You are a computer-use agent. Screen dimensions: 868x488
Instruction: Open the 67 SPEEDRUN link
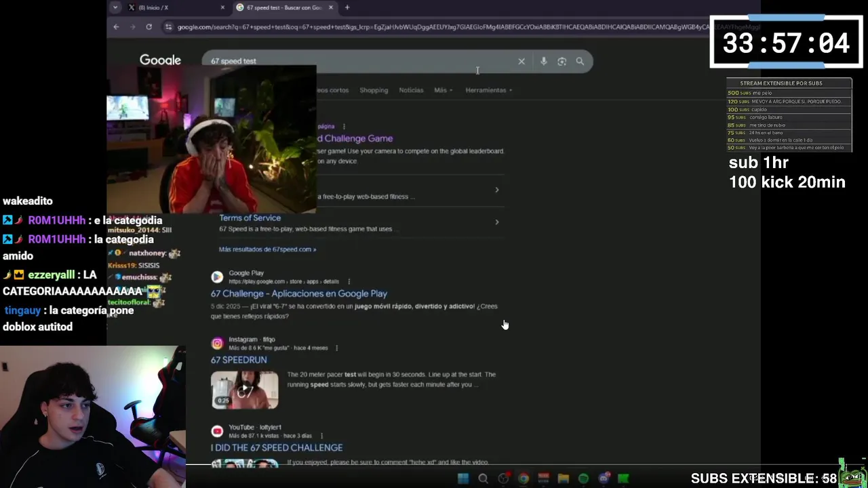click(239, 360)
